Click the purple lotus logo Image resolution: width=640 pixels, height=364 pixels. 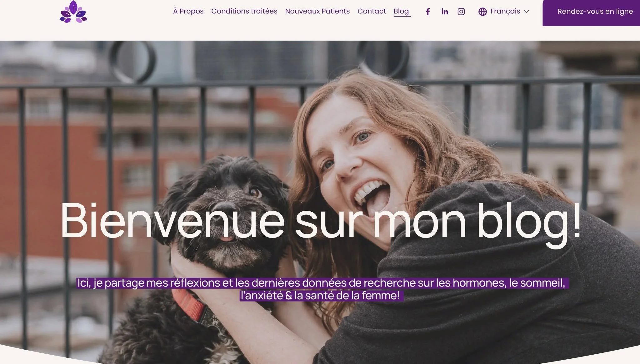[73, 12]
